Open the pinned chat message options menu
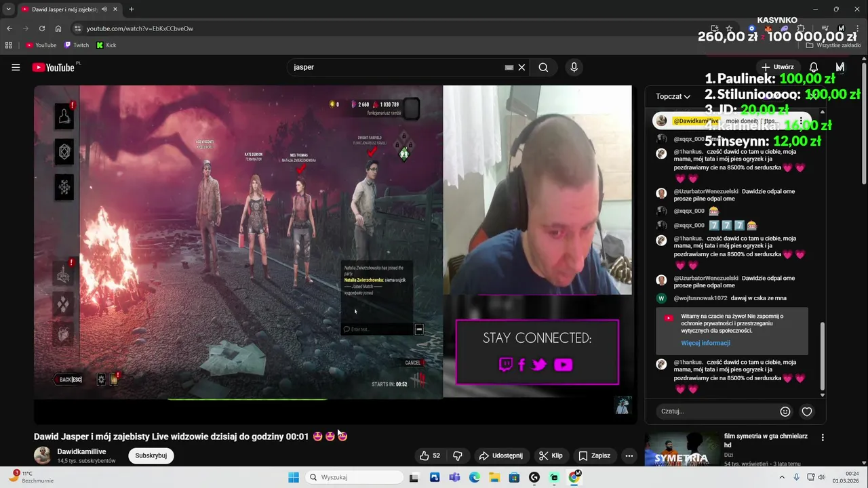This screenshot has width=868, height=488. pos(801,121)
